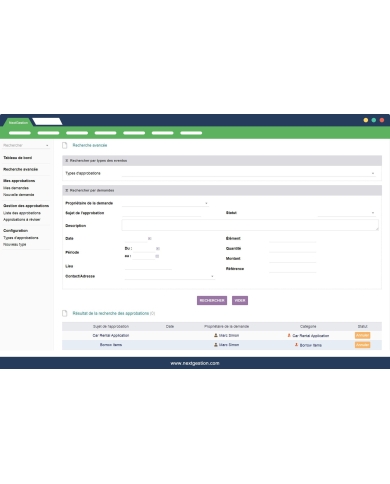390x484 pixels.
Task: Open Propriétaire de la demande dropdown
Action: click(165, 203)
